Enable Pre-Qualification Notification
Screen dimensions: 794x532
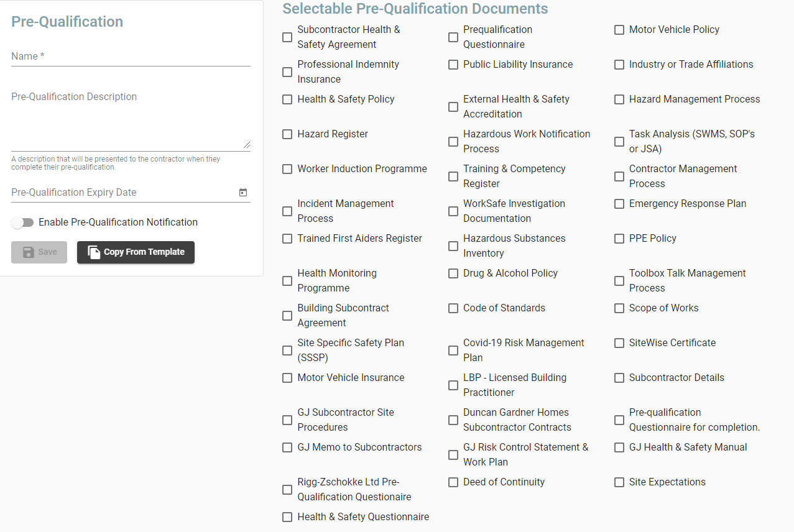pyautogui.click(x=23, y=222)
